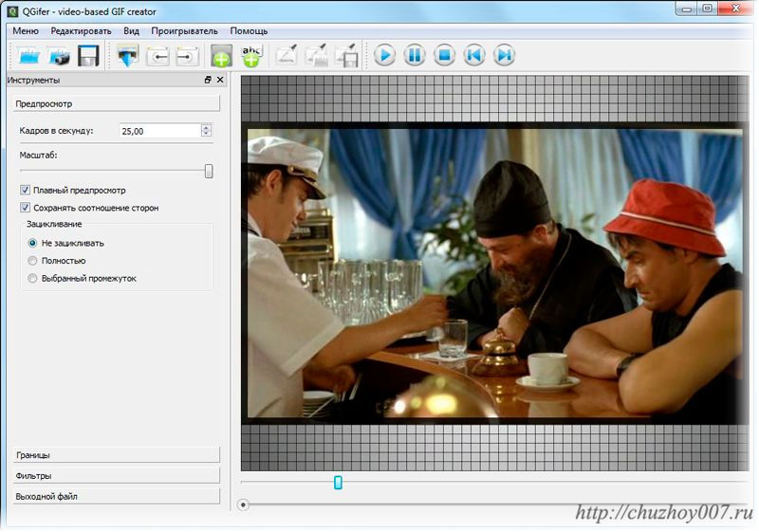Start playback with the Play button

pyautogui.click(x=385, y=55)
